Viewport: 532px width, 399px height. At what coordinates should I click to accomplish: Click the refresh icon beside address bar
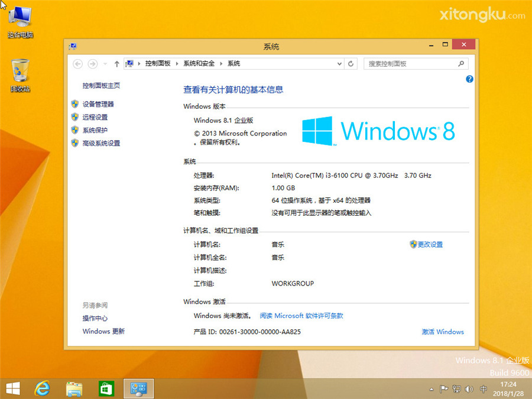tap(351, 63)
